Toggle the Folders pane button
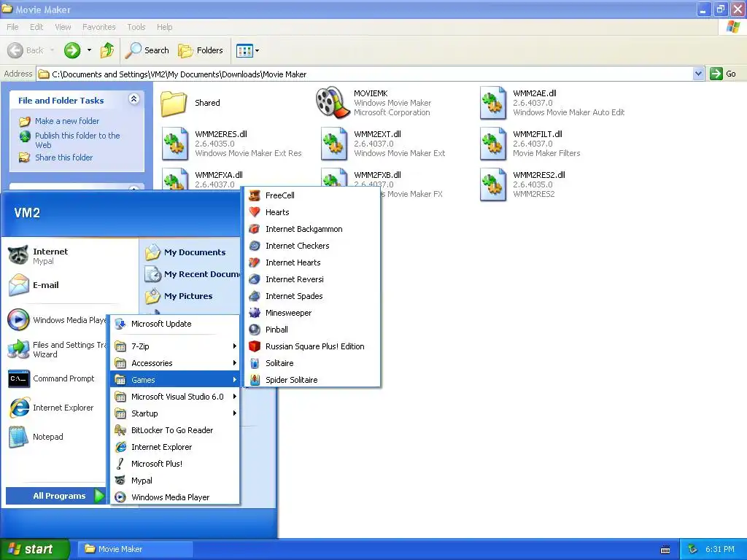Image resolution: width=747 pixels, height=560 pixels. 200,50
